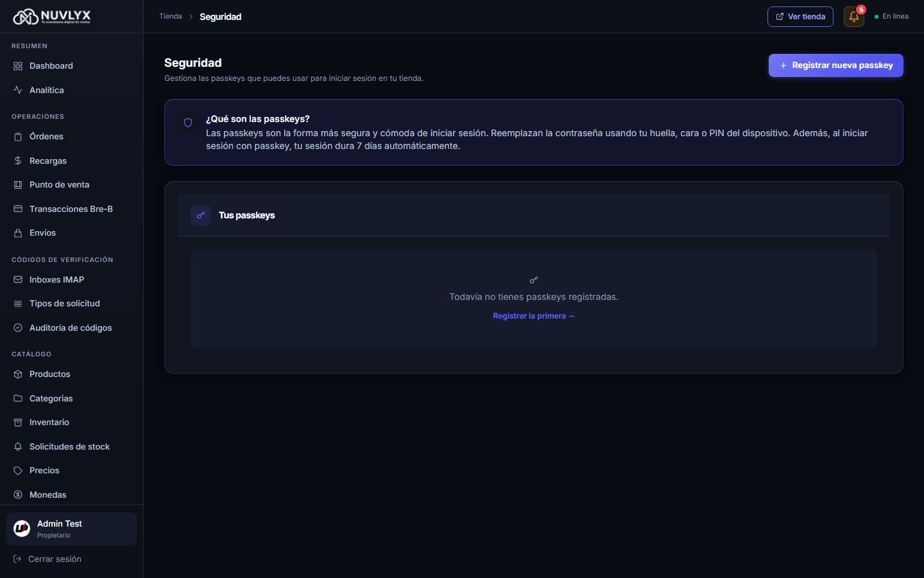The height and width of the screenshot is (578, 924).
Task: Click the Categorías folder icon
Action: click(18, 398)
